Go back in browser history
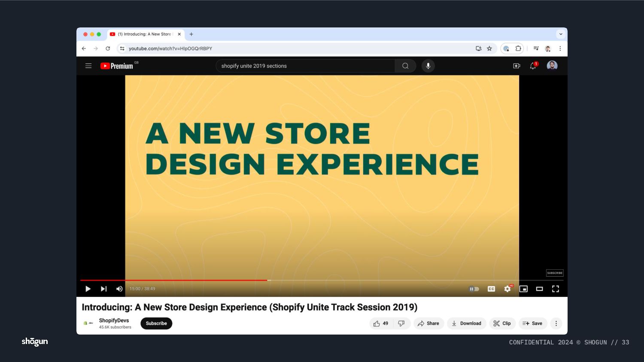The height and width of the screenshot is (362, 644). pos(84,48)
